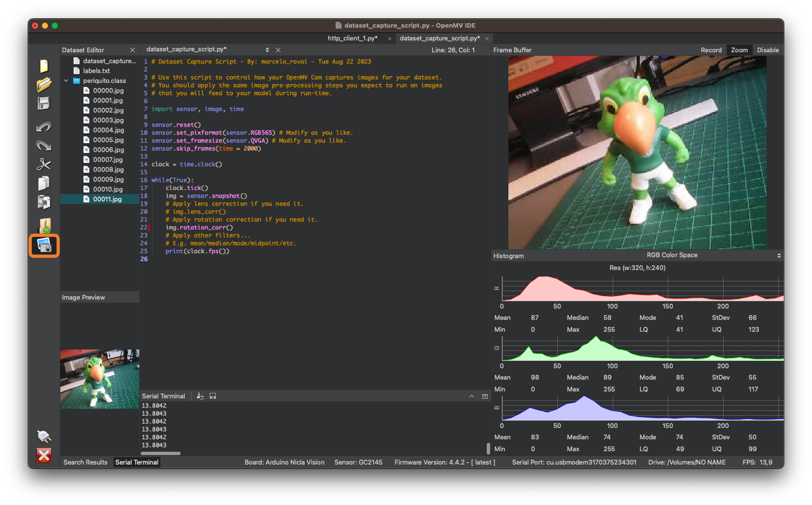This screenshot has height=505, width=812.
Task: Click the Image Preview parrot thumbnail
Action: 100,378
